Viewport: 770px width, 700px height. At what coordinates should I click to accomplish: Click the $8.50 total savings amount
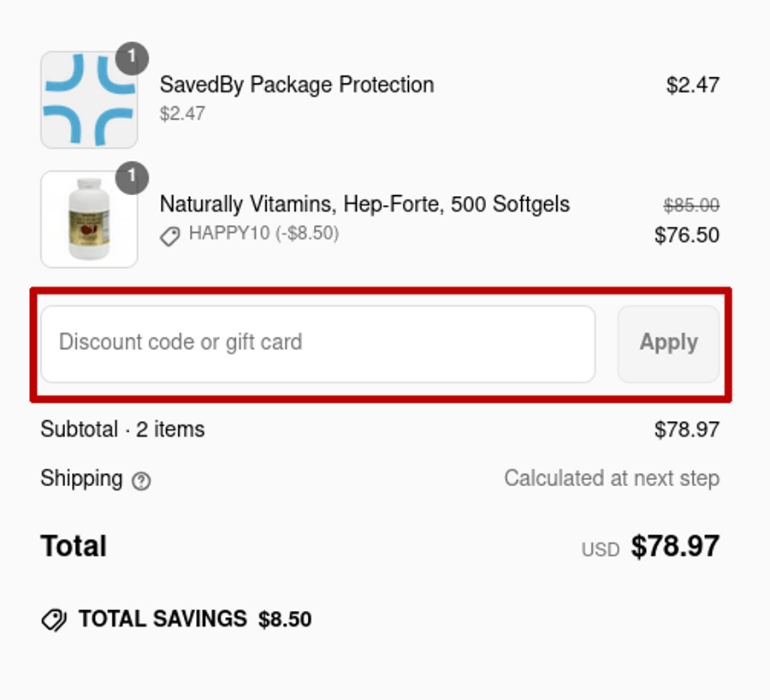click(285, 620)
